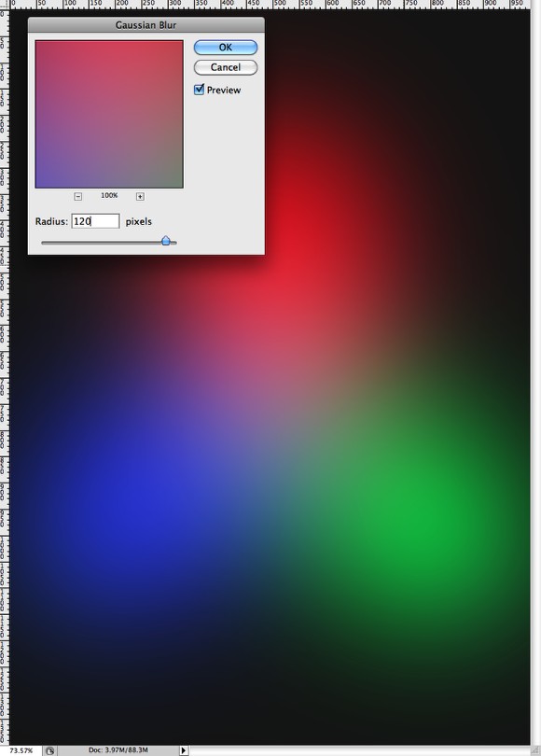
Task: Toggle the Preview checkbox
Action: [x=199, y=90]
